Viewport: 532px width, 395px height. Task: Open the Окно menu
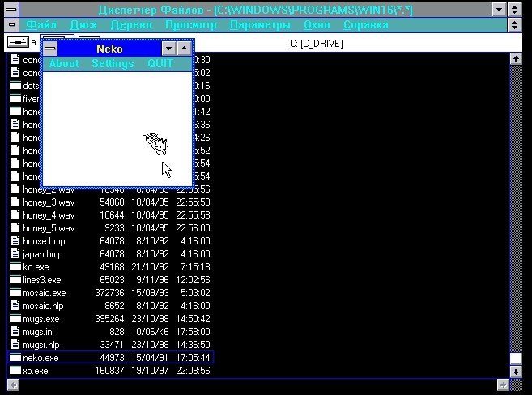pyautogui.click(x=317, y=25)
